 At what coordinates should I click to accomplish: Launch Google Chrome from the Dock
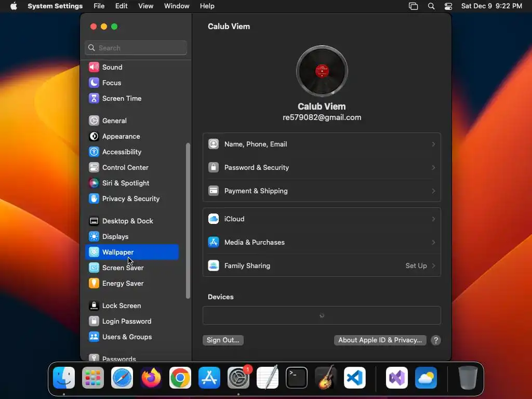pyautogui.click(x=180, y=378)
